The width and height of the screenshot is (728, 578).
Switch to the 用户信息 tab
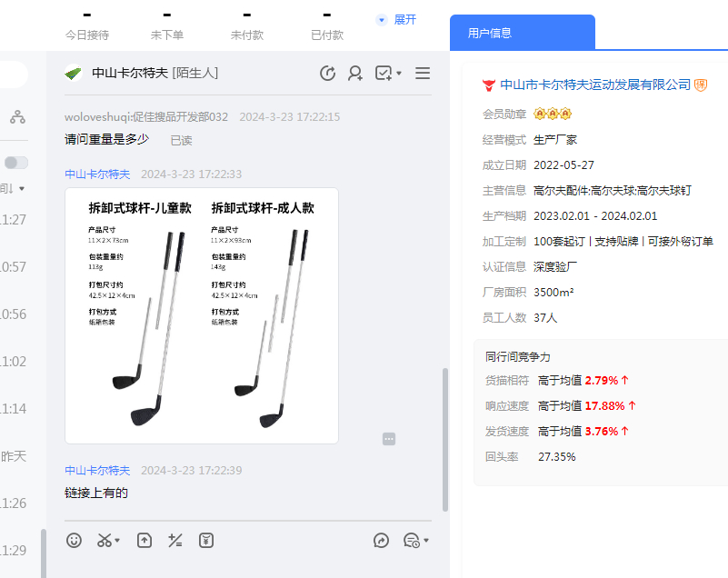tap(490, 33)
